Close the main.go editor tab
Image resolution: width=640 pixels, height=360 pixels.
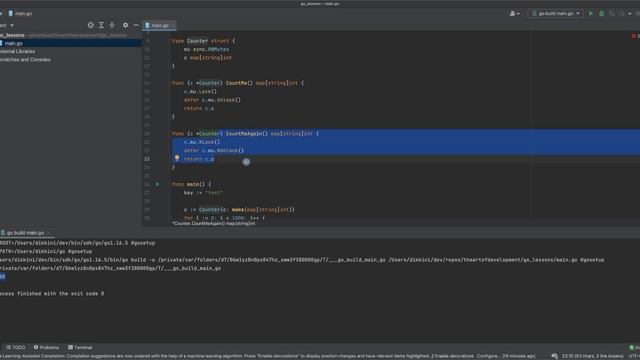click(x=173, y=25)
